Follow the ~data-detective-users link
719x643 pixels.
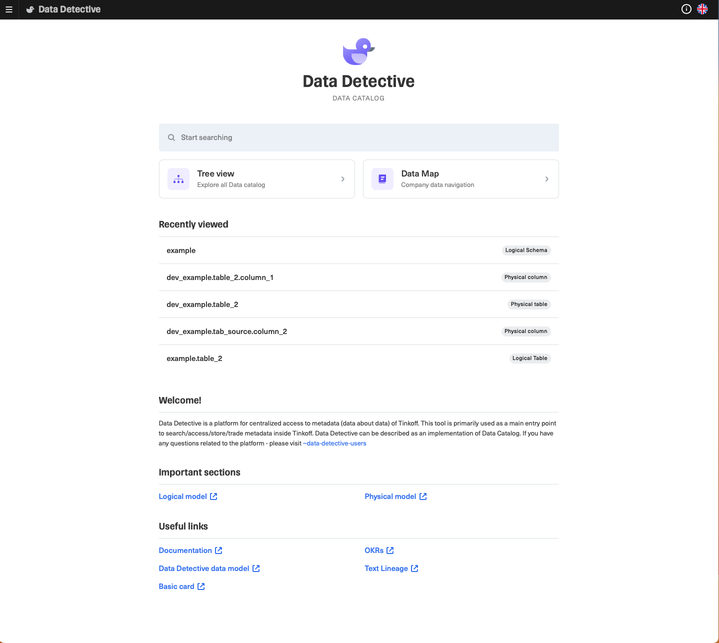pos(334,443)
